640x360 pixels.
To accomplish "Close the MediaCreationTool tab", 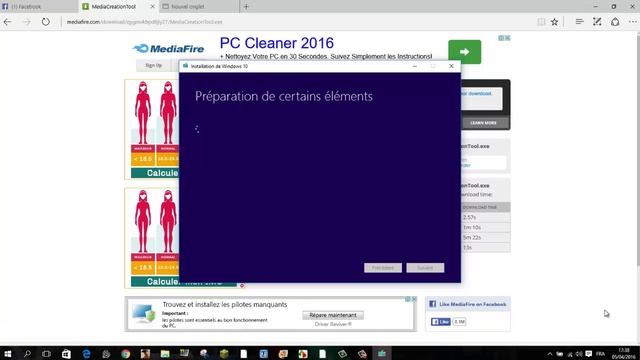I will pos(152,7).
